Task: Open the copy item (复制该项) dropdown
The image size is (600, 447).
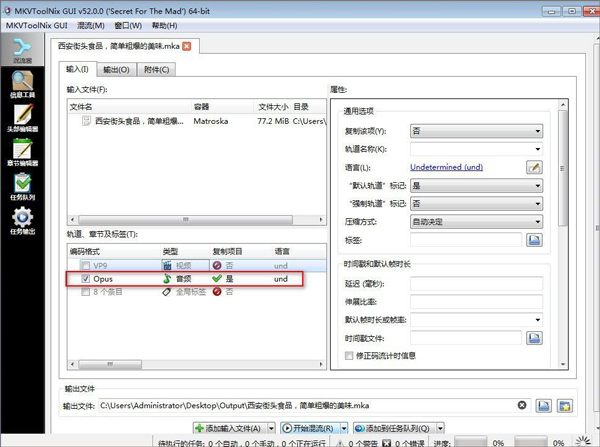Action: (476, 131)
